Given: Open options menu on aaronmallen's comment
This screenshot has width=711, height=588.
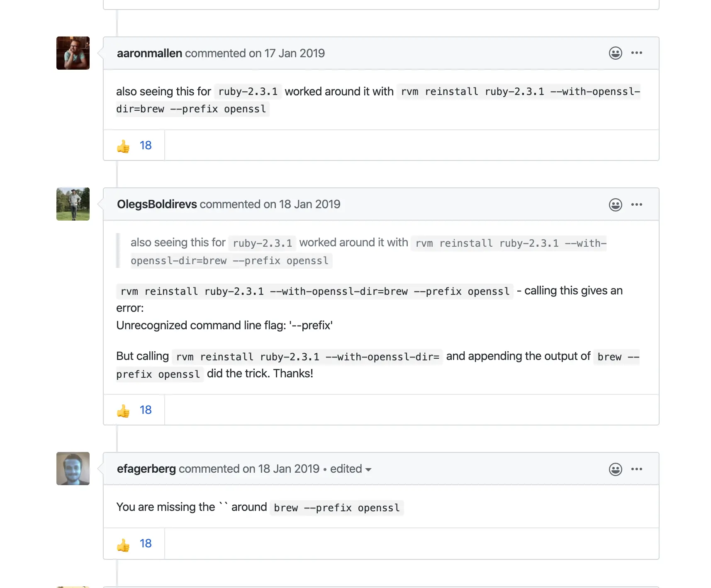Looking at the screenshot, I should 637,53.
